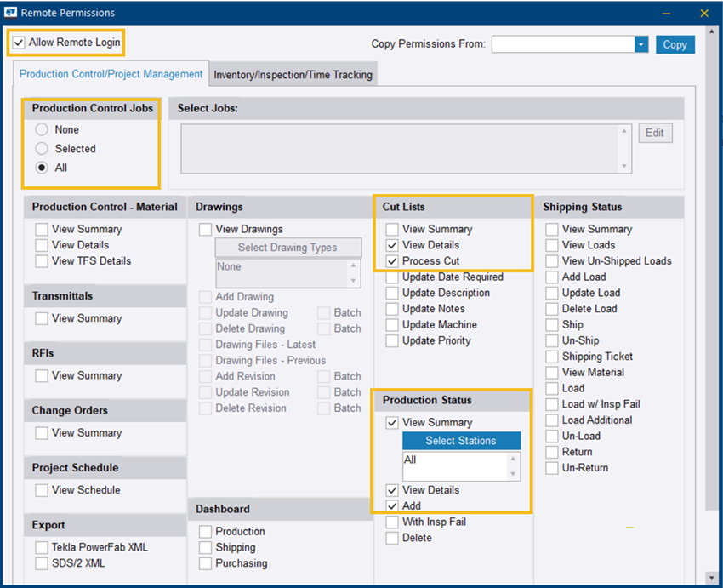Switch to the Inventory/Inspection/Time Tracking tab
The width and height of the screenshot is (723, 588).
(293, 74)
